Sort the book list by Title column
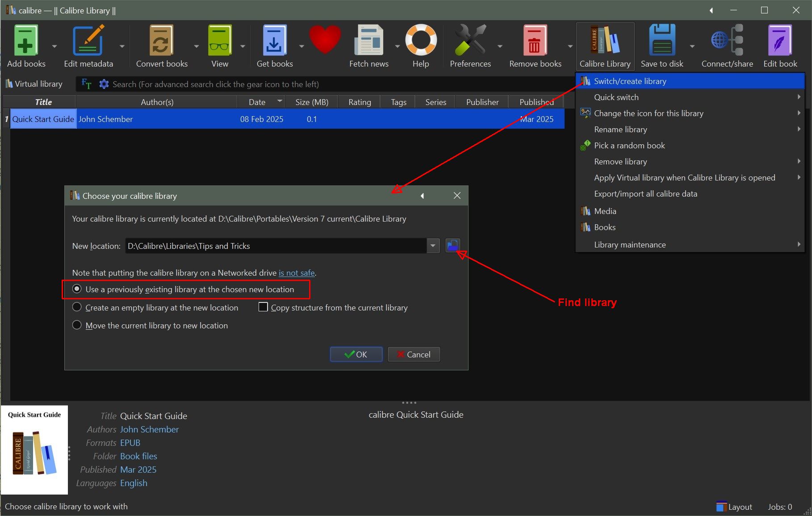 tap(43, 102)
